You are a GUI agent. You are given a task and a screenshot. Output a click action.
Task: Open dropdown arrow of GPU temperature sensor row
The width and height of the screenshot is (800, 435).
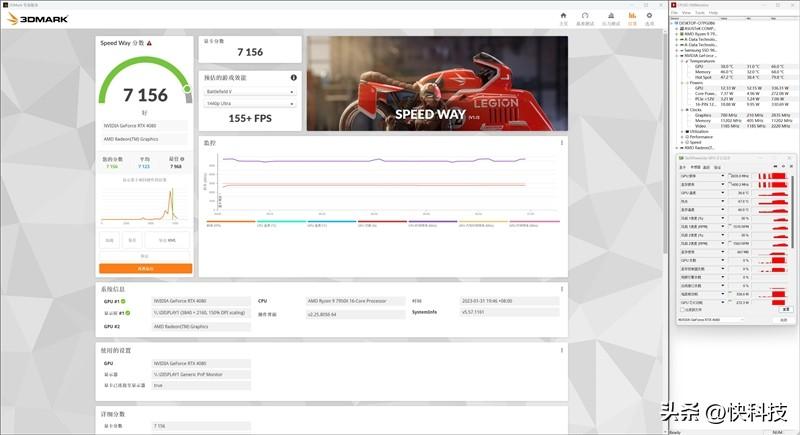click(x=722, y=193)
